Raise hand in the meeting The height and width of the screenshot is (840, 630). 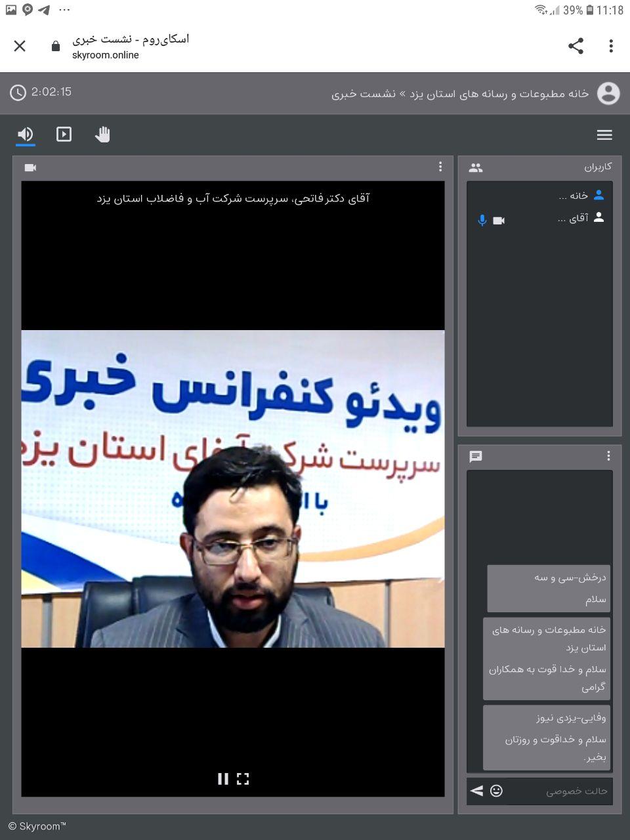tap(102, 135)
